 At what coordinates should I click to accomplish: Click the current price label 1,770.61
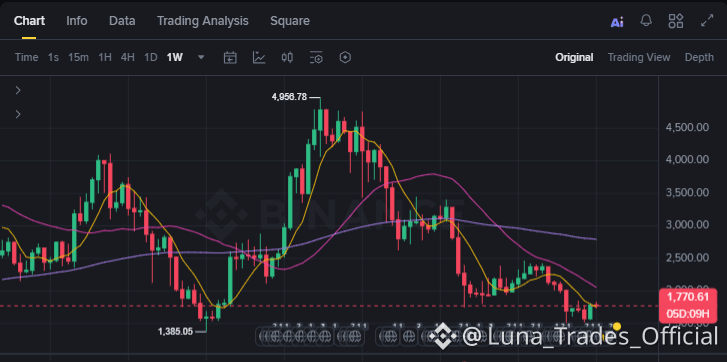(688, 297)
